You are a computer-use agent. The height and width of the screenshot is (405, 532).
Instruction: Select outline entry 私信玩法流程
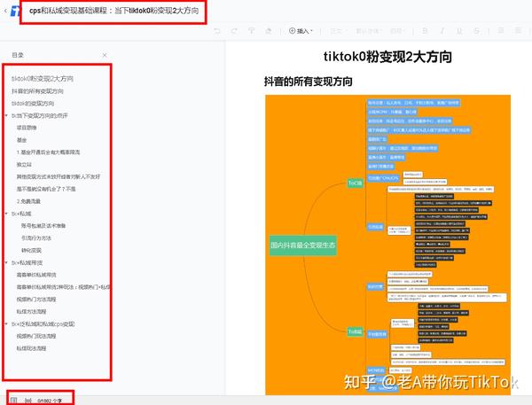[x=31, y=348]
